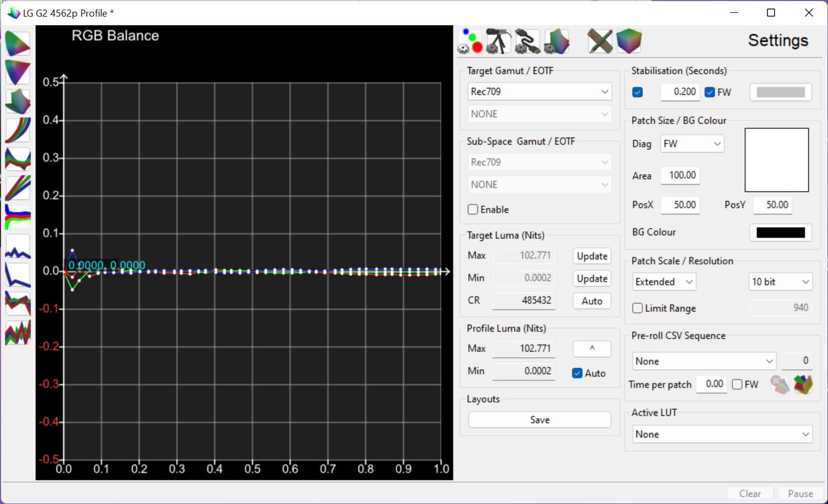
Task: Open the red-green zigzag graph
Action: [18, 304]
